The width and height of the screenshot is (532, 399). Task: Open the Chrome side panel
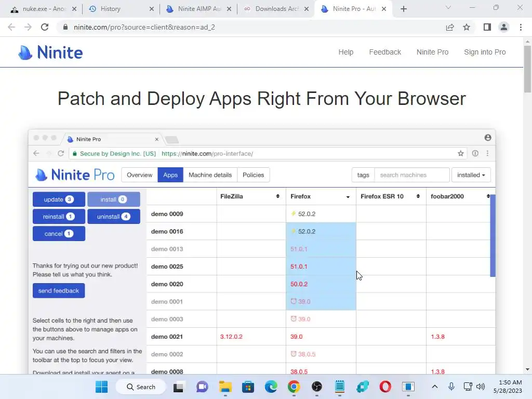[487, 27]
